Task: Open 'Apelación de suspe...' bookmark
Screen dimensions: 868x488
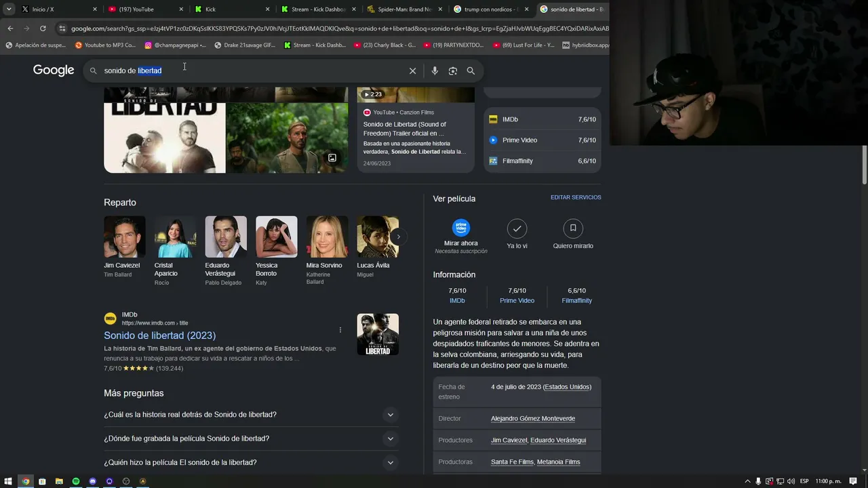Action: coord(35,45)
